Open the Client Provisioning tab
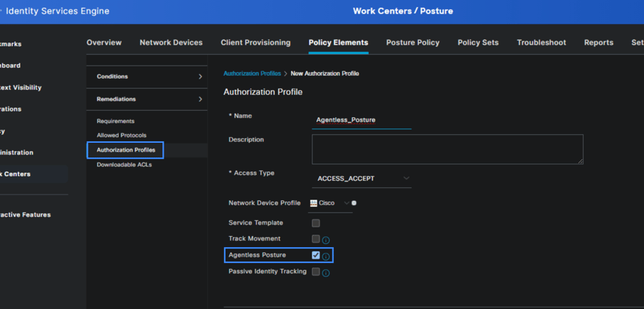 [x=255, y=42]
